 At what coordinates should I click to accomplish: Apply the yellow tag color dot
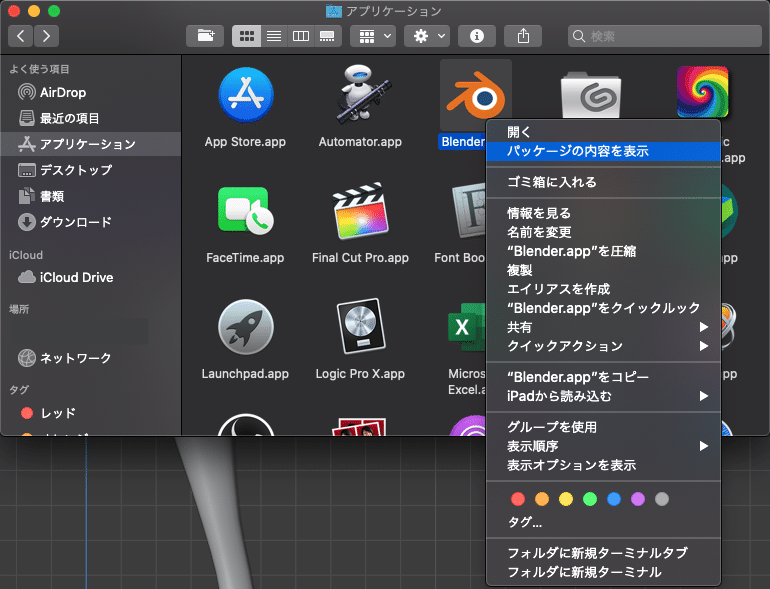click(566, 499)
